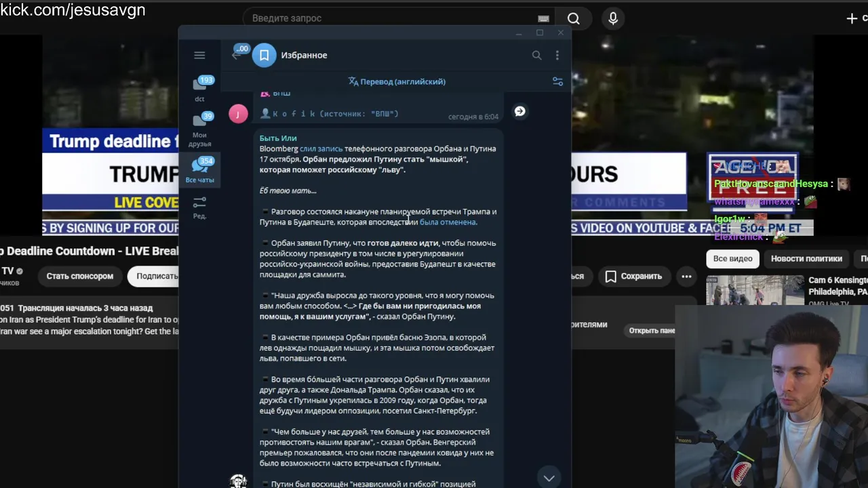
Task: Click the video title Deadline Countdown
Action: tap(90, 251)
